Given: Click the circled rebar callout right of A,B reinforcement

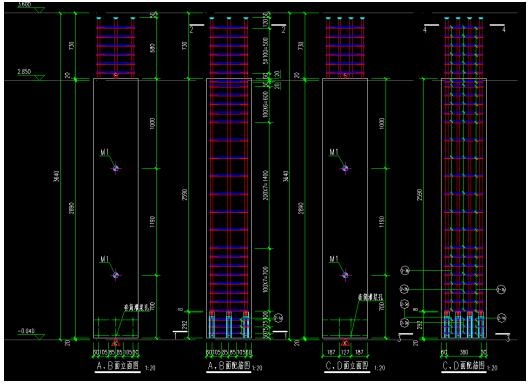Looking at the screenshot, I should click(x=279, y=318).
